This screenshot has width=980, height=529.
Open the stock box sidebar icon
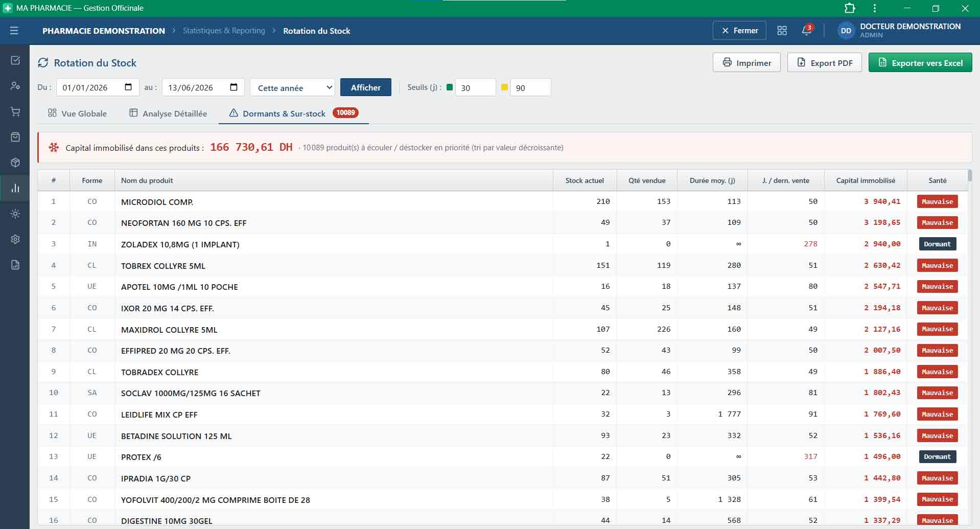pos(15,163)
